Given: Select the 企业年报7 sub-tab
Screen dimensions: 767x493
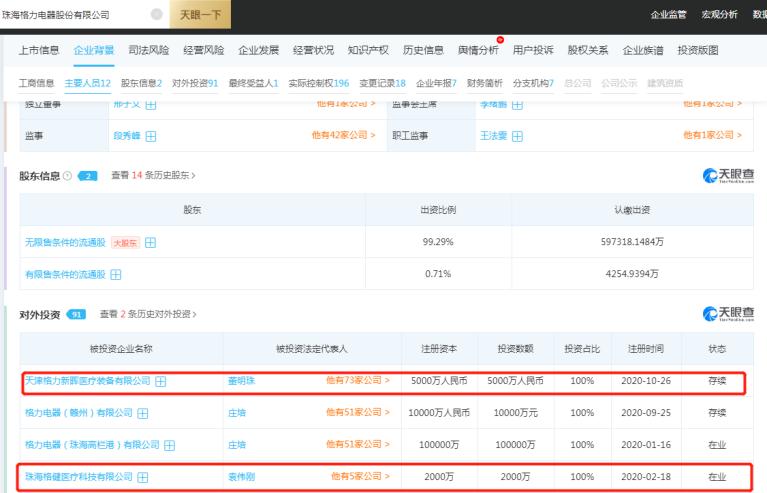Looking at the screenshot, I should coord(436,83).
